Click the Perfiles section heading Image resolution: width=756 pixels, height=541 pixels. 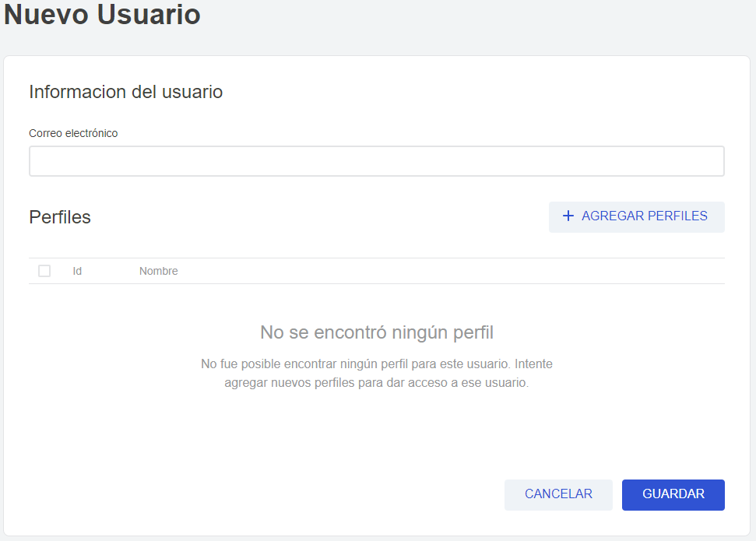[x=60, y=217]
